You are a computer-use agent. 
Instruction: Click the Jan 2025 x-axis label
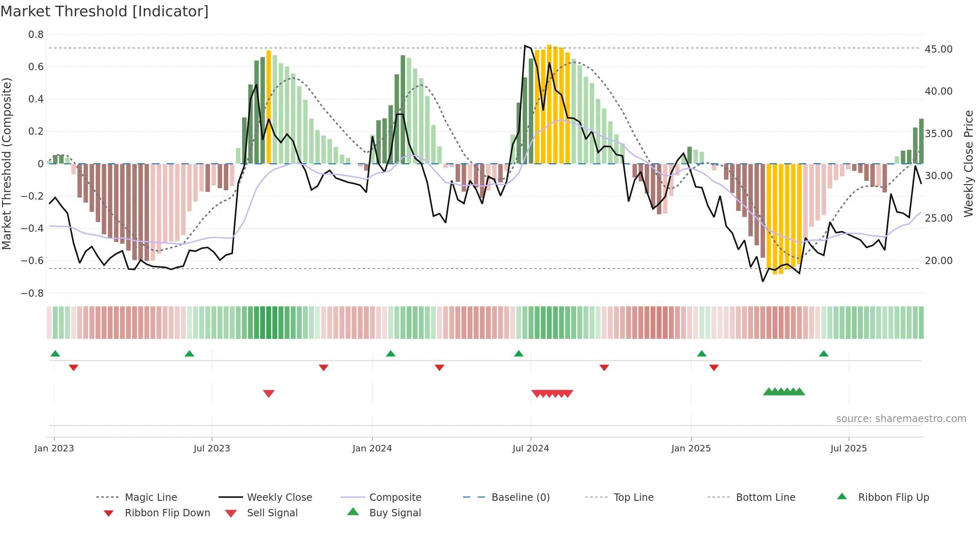point(691,449)
